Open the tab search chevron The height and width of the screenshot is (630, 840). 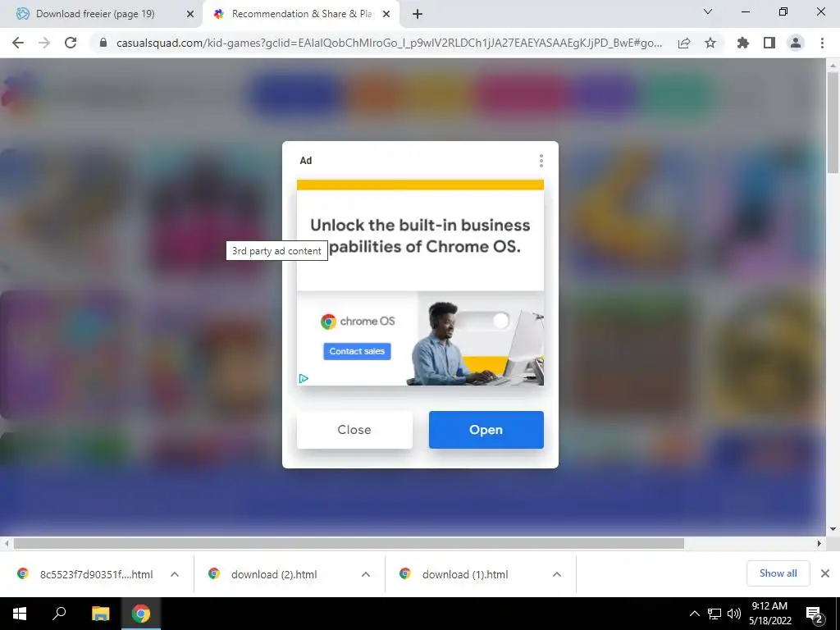tap(708, 11)
